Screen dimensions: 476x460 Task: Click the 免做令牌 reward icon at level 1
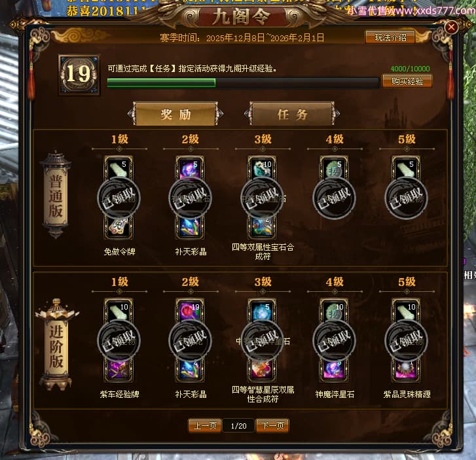[119, 228]
